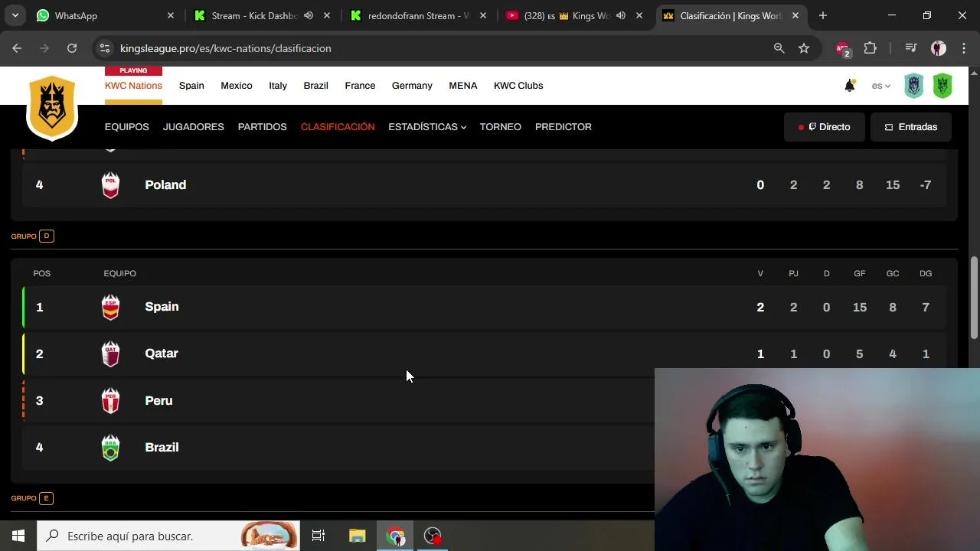
Task: Open Chrome profile avatar
Action: coord(939,48)
